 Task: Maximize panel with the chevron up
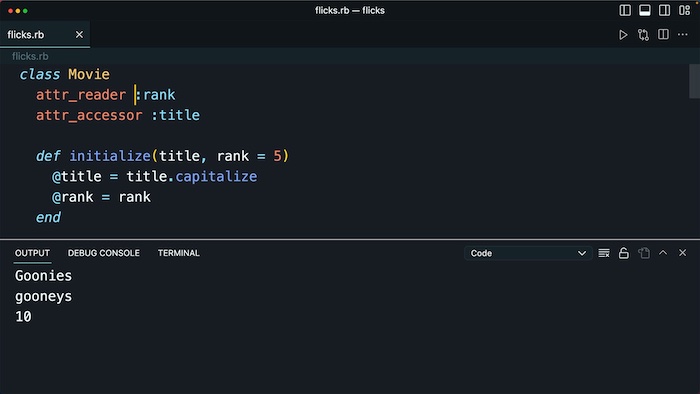tap(663, 253)
